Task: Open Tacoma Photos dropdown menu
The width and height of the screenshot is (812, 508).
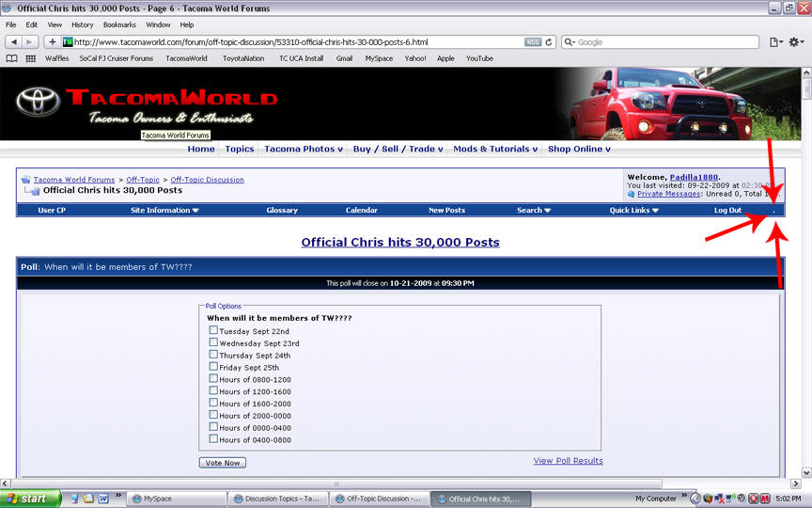Action: pos(304,149)
